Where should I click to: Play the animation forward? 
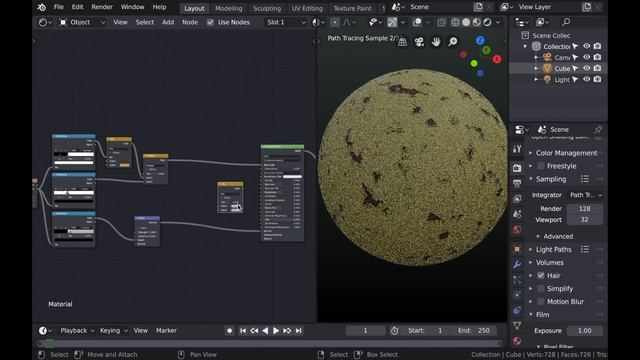[x=276, y=331]
